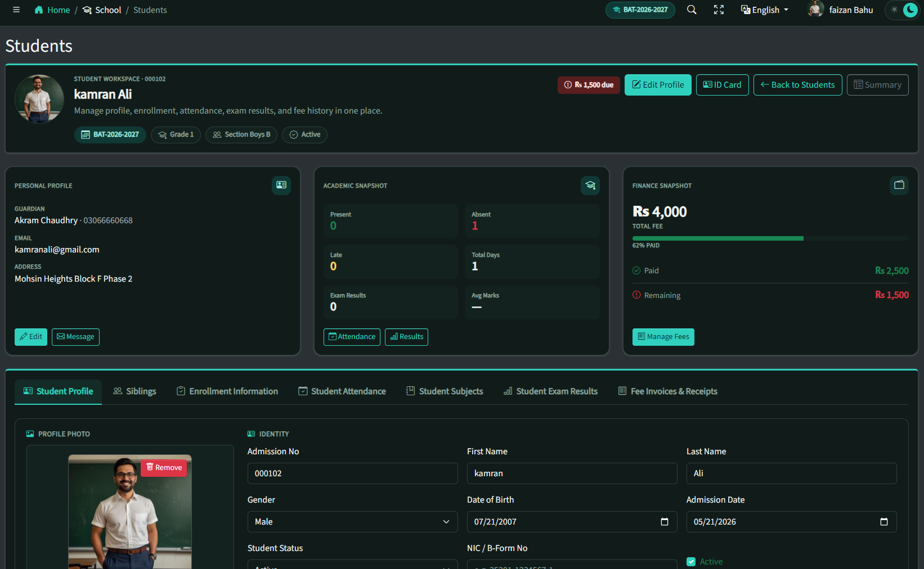Click kamran Ali header avatar photo
The height and width of the screenshot is (569, 924).
pyautogui.click(x=39, y=99)
